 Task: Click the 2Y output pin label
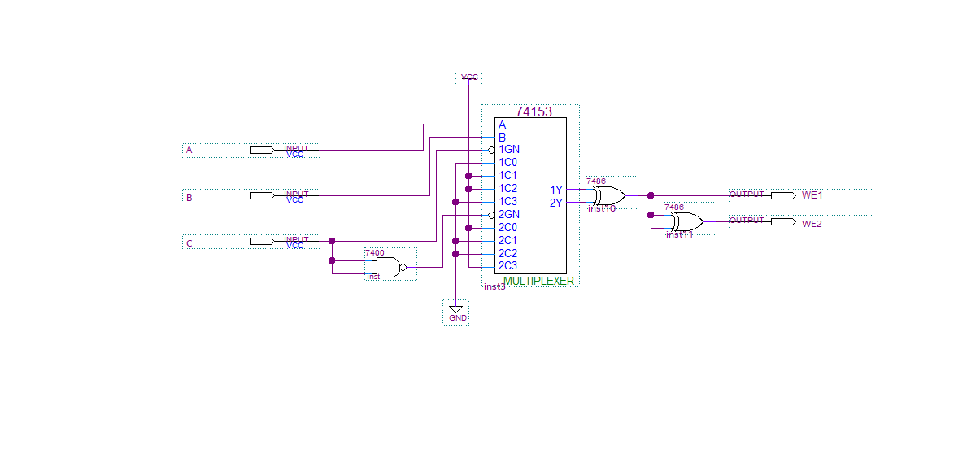[556, 203]
